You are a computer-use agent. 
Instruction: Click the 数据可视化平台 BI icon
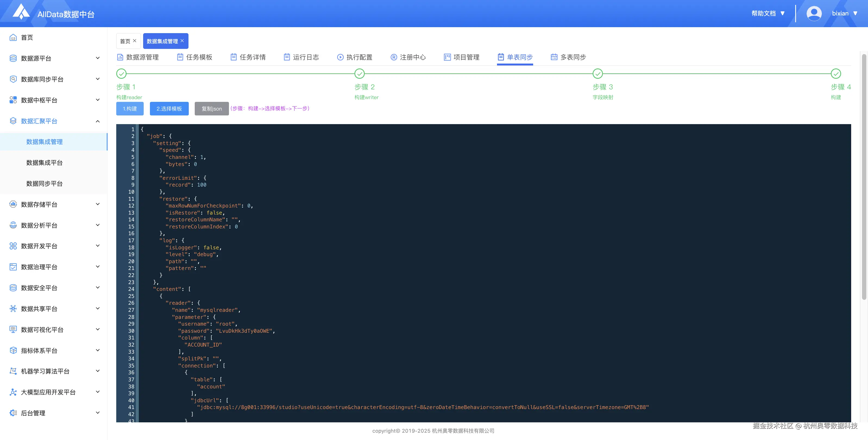[x=13, y=329]
